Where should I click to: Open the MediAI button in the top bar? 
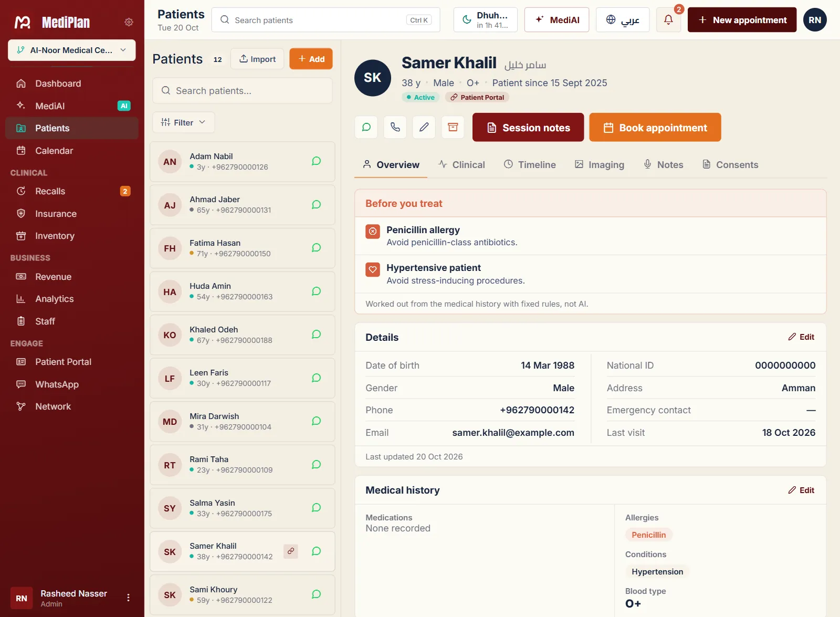(x=557, y=20)
